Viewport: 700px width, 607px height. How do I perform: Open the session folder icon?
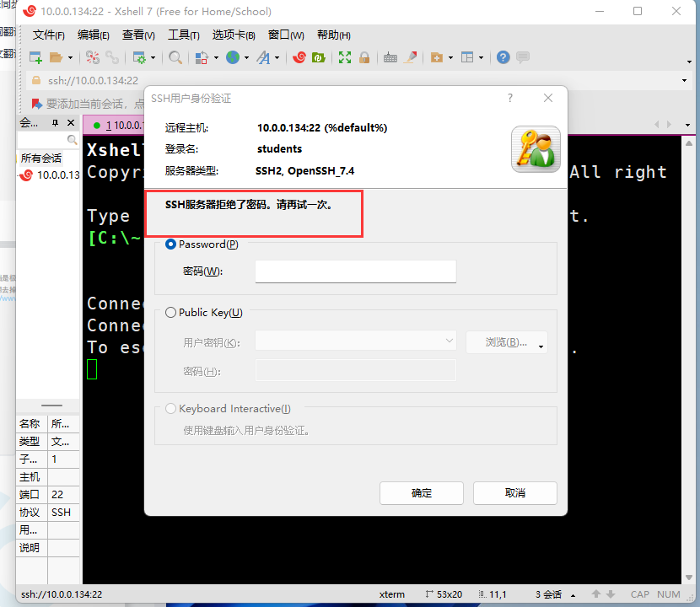click(54, 58)
